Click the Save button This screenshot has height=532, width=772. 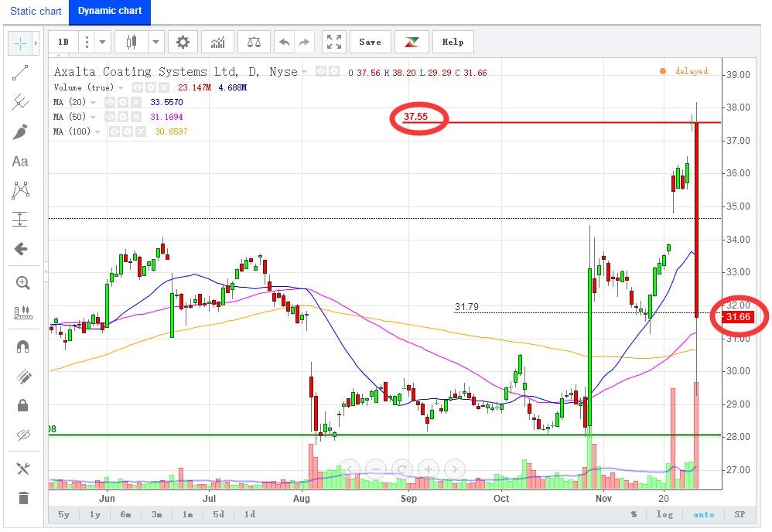pos(370,42)
